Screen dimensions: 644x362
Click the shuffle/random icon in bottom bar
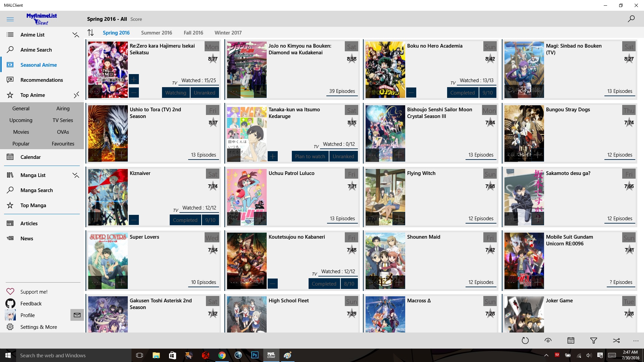616,340
